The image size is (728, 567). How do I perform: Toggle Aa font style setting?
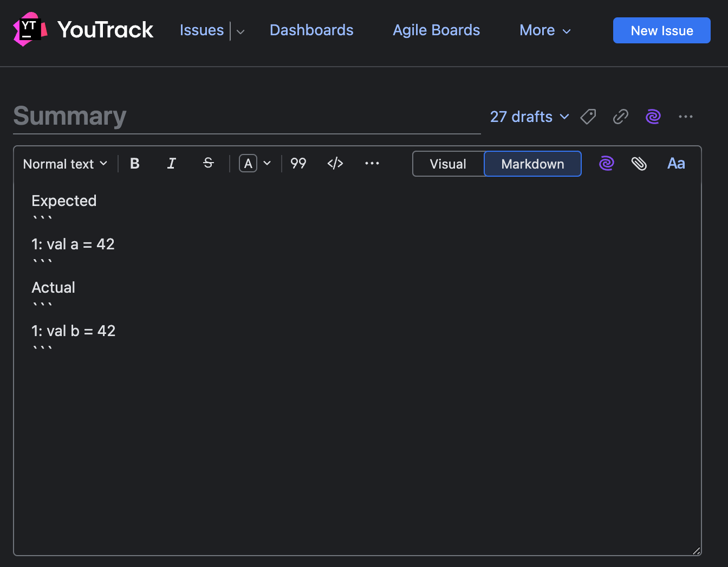coord(676,164)
